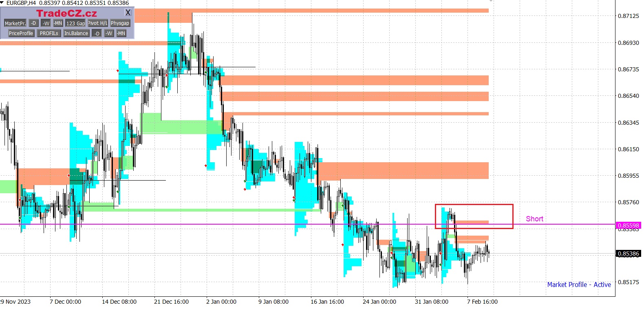Screen dimensions: 644x309
Task: Select the Short text label
Action: click(534, 219)
